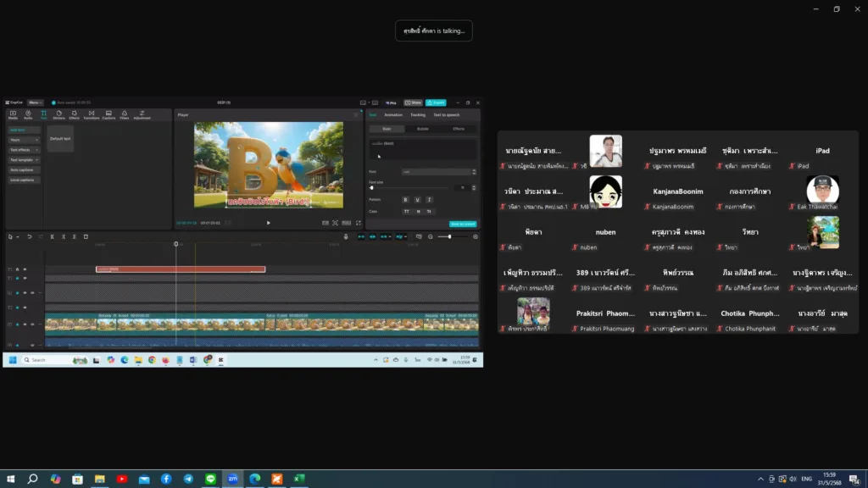Open the CapCut Menu dropdown
868x488 pixels.
[x=35, y=103]
